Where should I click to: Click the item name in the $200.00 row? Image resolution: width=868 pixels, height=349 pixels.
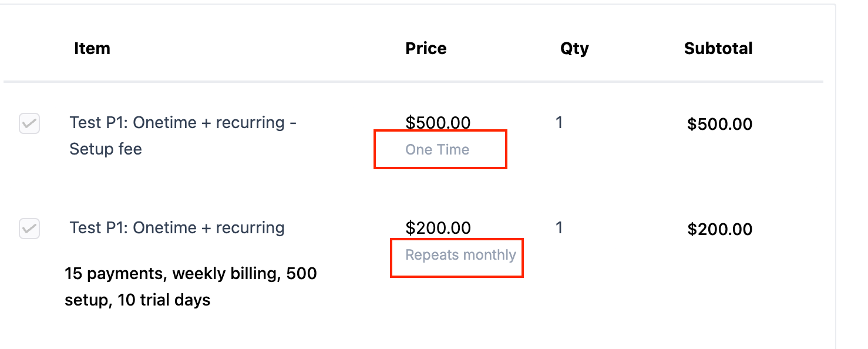pos(177,228)
